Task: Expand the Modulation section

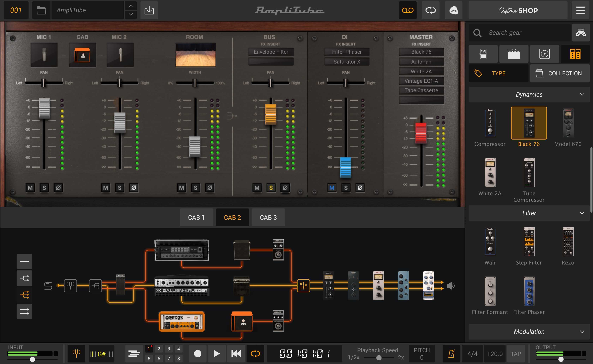Action: tap(582, 332)
